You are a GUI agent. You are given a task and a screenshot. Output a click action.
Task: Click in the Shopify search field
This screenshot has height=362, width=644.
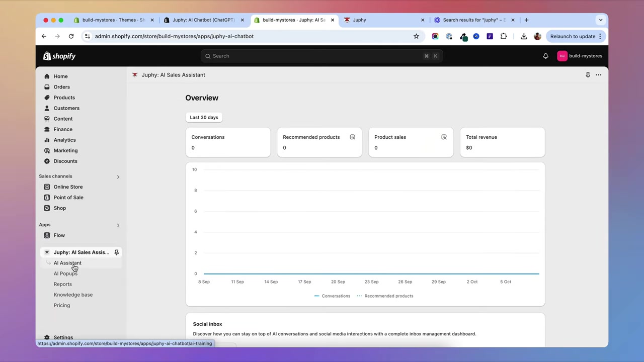coord(321,56)
